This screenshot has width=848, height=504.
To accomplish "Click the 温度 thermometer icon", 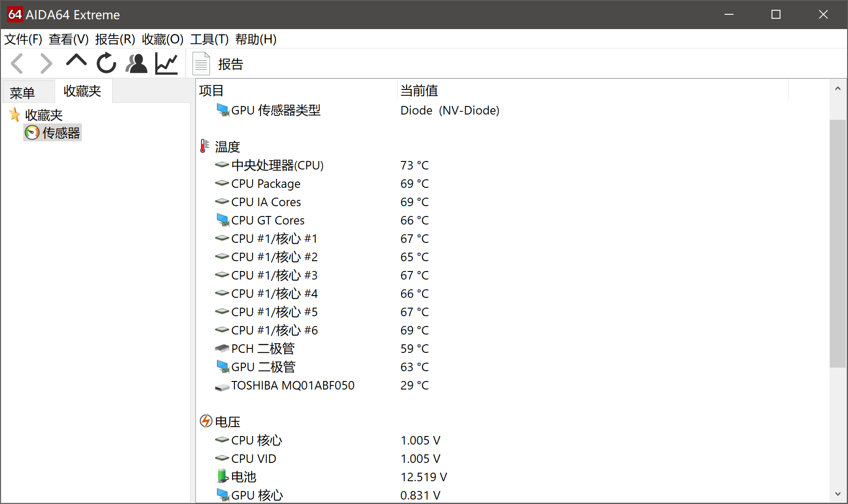I will 204,146.
